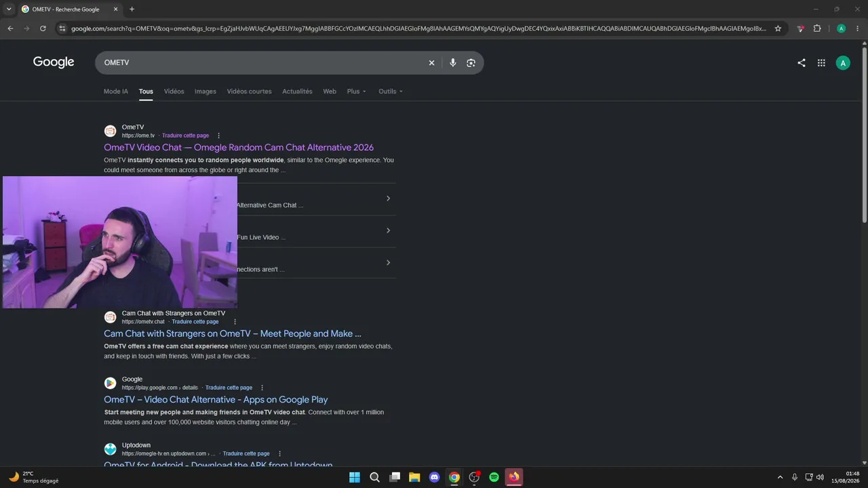The height and width of the screenshot is (488, 868).
Task: Switch to the Mode IA tab
Action: click(116, 91)
